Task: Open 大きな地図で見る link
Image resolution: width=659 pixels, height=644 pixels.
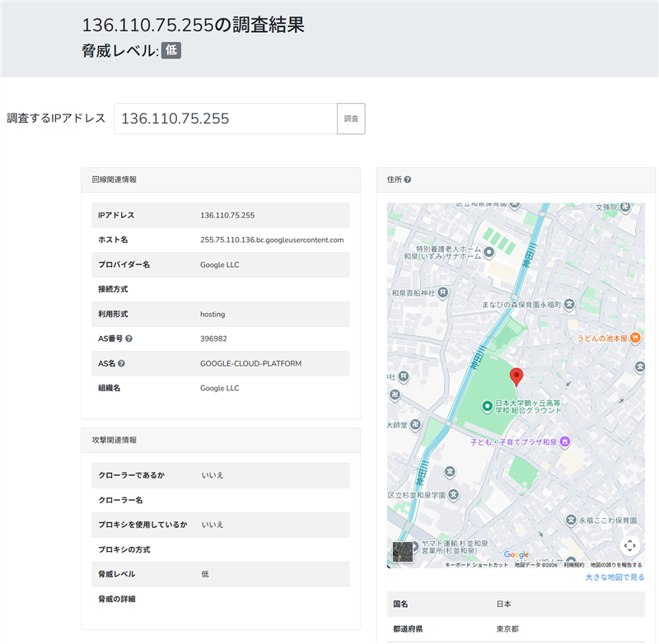Action: pyautogui.click(x=615, y=577)
